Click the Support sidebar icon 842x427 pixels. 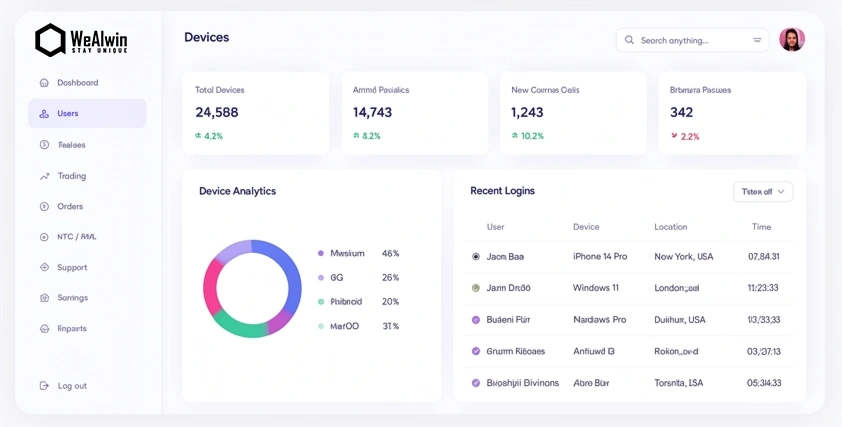tap(44, 267)
